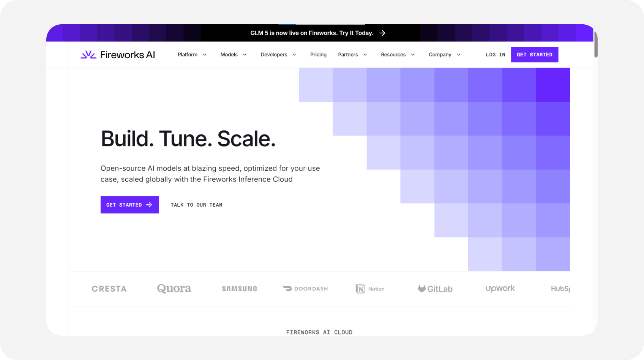
Task: Open the Developers dropdown menu
Action: [278, 55]
